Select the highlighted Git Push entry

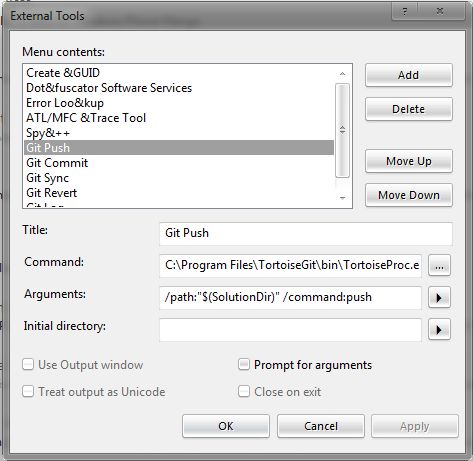(179, 147)
